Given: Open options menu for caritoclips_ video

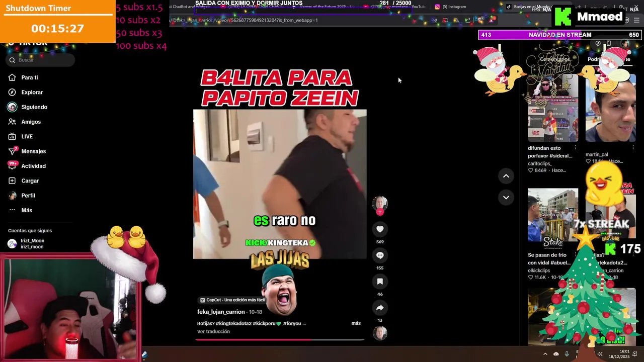Looking at the screenshot, I should [x=575, y=148].
